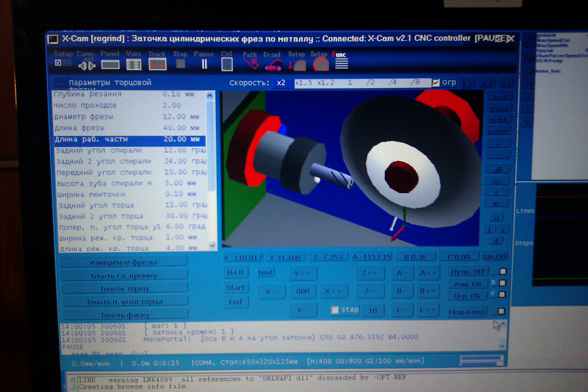Image resolution: width=588 pixels, height=392 pixels.
Task: Toggle the Огр speed limit checkbox
Action: point(436,83)
